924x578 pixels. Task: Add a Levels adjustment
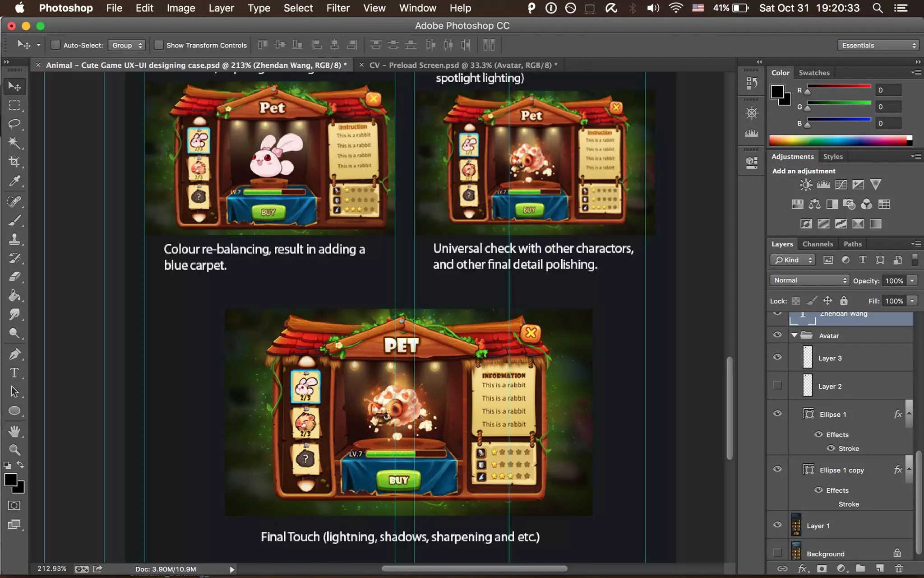[823, 184]
